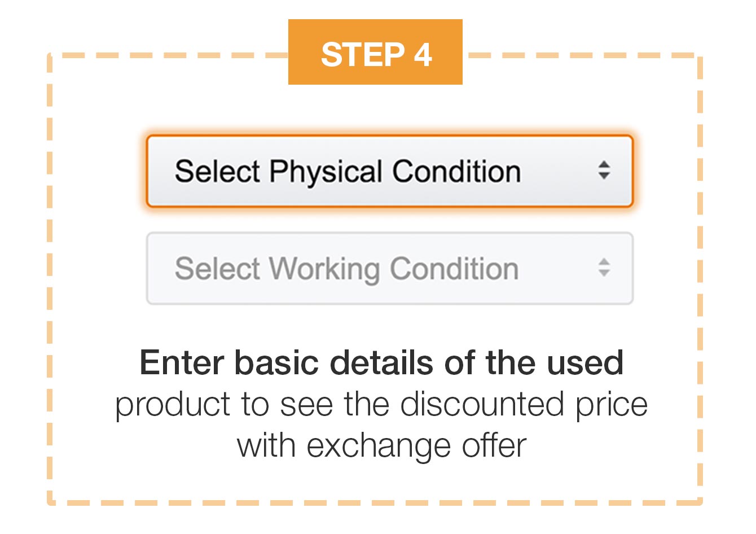756x534 pixels.
Task: Click the number 4 in the badge
Action: pos(423,55)
